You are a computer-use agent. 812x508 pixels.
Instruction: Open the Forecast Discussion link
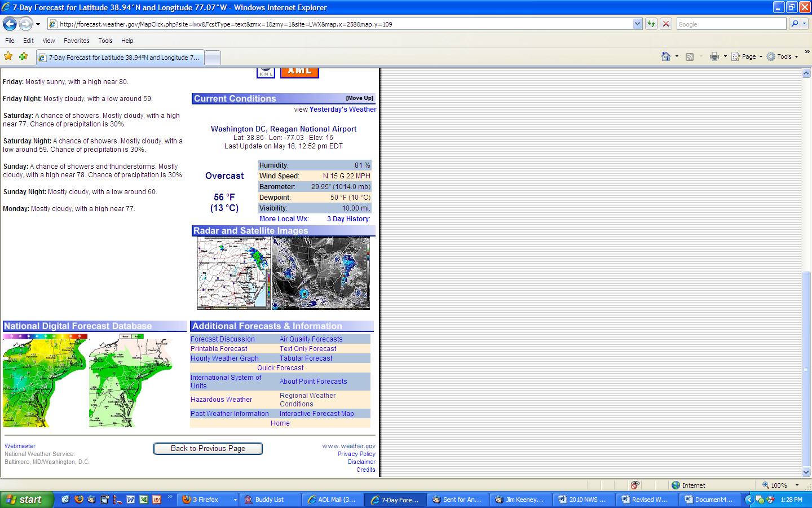click(x=223, y=339)
